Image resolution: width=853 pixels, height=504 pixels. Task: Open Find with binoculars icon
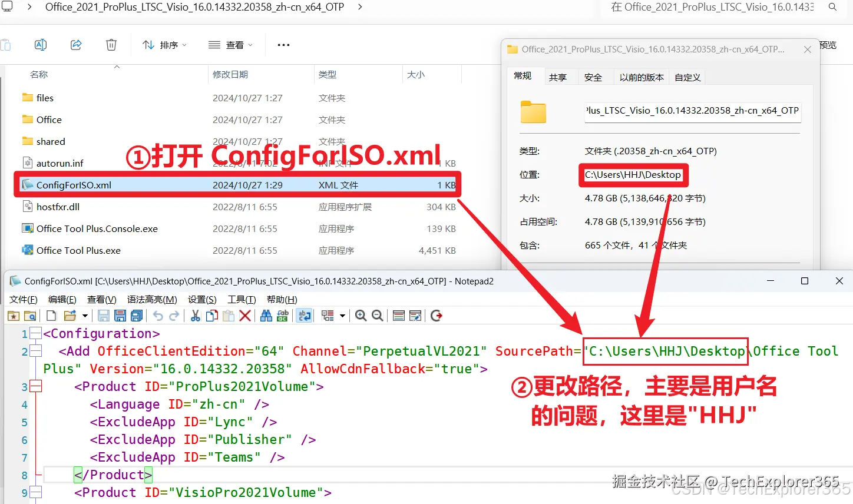(x=266, y=316)
